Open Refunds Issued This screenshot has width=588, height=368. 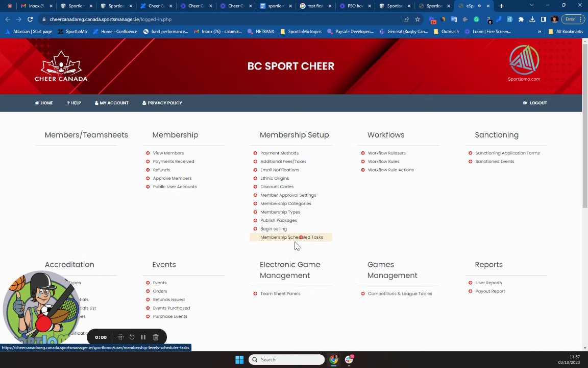coord(168,300)
